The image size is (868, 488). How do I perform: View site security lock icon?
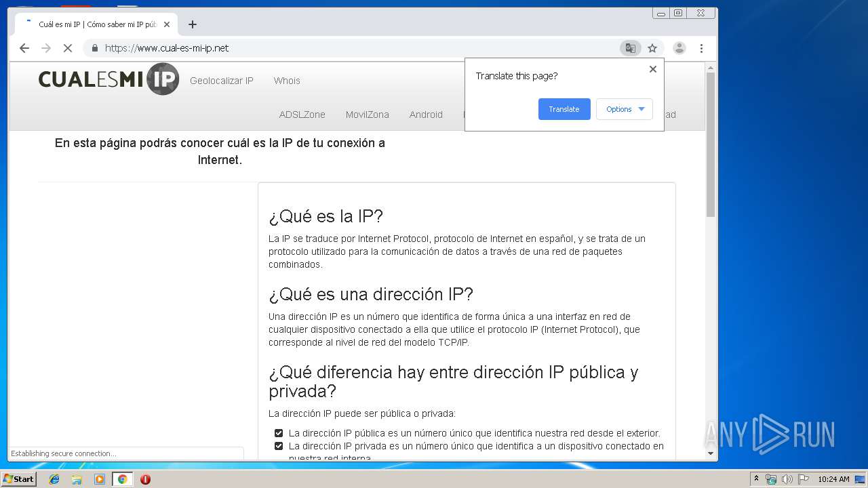coord(95,48)
